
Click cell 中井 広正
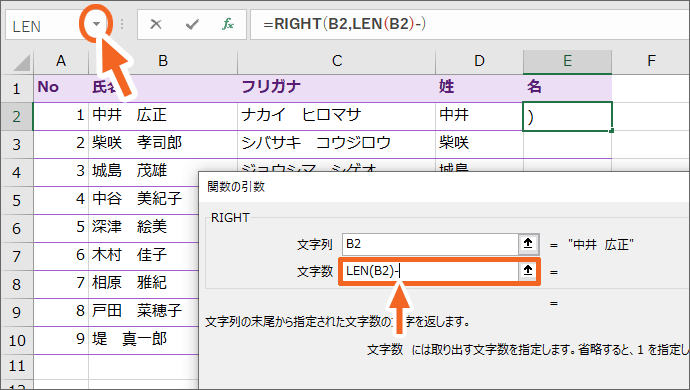(x=163, y=116)
